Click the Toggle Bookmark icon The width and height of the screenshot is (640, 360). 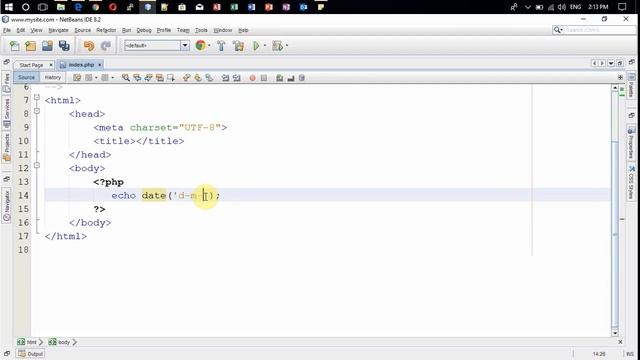click(x=209, y=78)
